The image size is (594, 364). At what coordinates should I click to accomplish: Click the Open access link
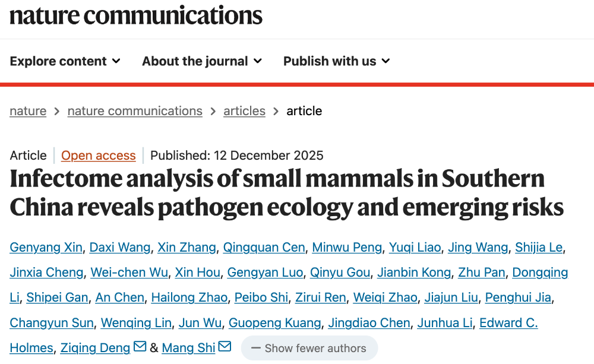(99, 156)
